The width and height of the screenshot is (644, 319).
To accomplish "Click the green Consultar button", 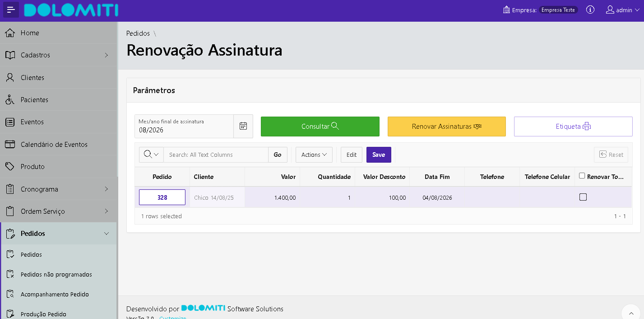I will point(320,127).
